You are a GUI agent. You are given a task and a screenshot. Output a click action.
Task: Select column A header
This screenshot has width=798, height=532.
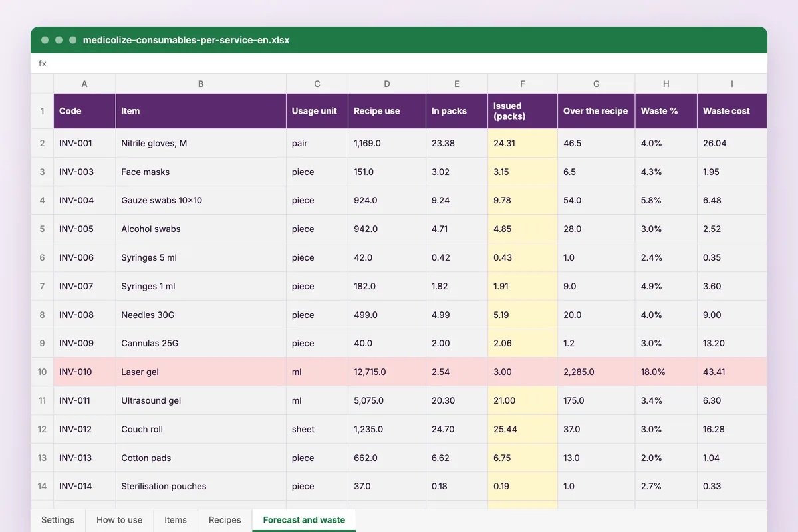click(x=84, y=84)
